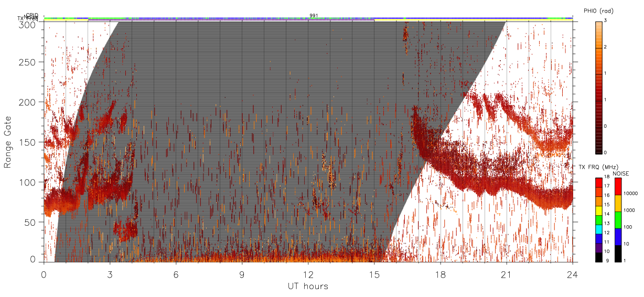The height and width of the screenshot is (297, 644).
Task: Pick the blue NOISE swatch between 10 and 100
Action: tap(618, 237)
